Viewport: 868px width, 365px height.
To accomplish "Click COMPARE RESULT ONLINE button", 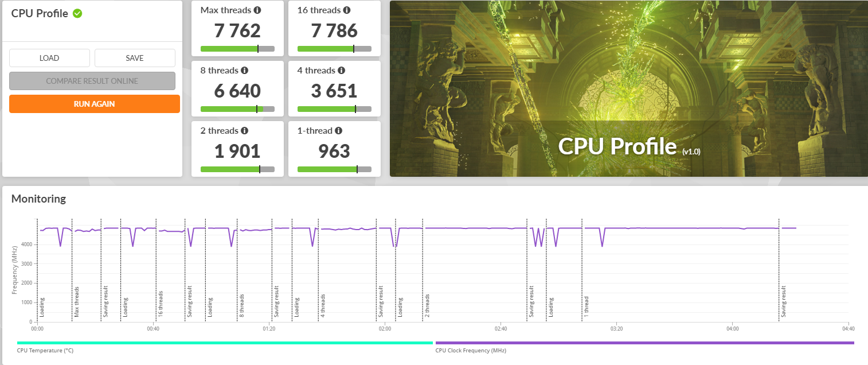I will 92,81.
